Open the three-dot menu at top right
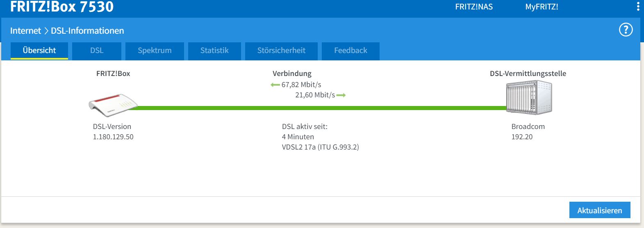 point(638,6)
